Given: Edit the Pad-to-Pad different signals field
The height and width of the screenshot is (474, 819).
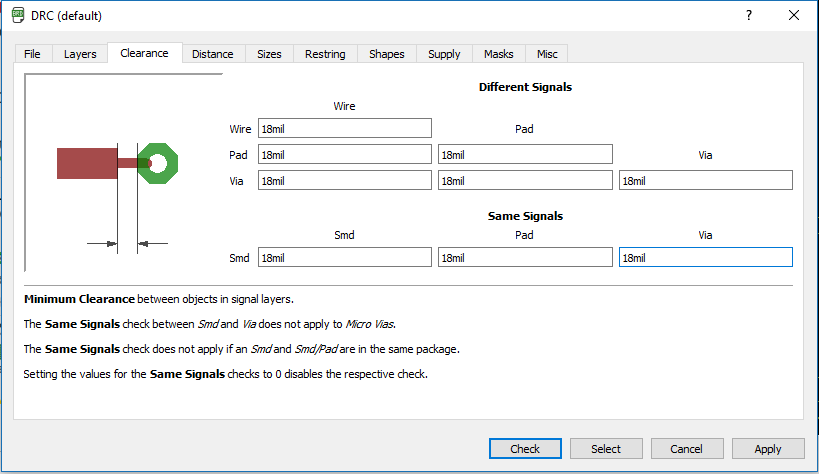Looking at the screenshot, I should [x=525, y=155].
